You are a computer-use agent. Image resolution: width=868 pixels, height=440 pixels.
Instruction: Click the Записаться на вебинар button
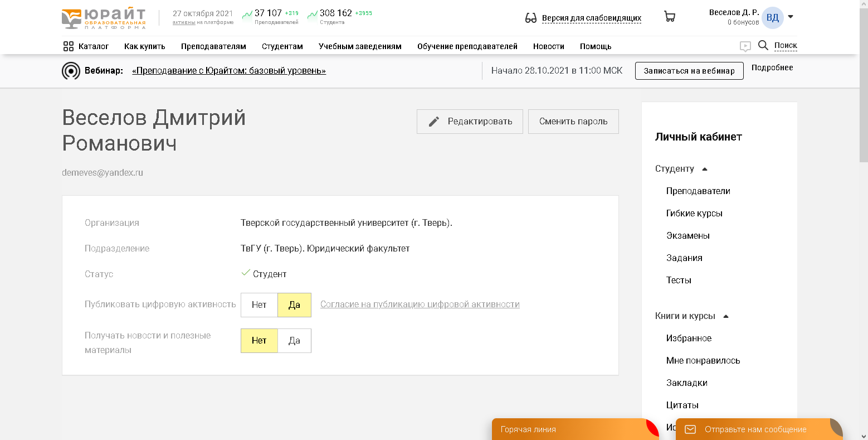pyautogui.click(x=689, y=71)
